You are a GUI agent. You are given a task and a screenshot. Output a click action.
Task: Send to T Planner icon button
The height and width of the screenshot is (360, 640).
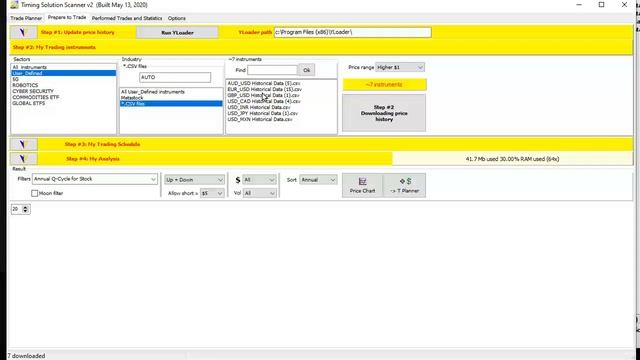pos(404,185)
